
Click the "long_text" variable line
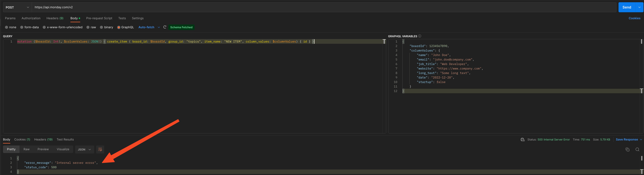point(444,73)
